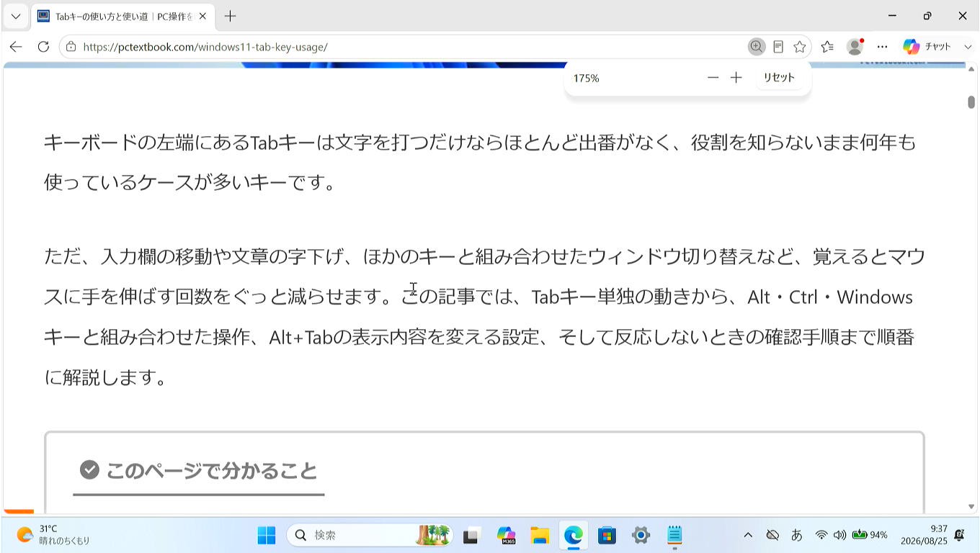Open the notification bell icon
The height and width of the screenshot is (553, 980).
point(960,535)
